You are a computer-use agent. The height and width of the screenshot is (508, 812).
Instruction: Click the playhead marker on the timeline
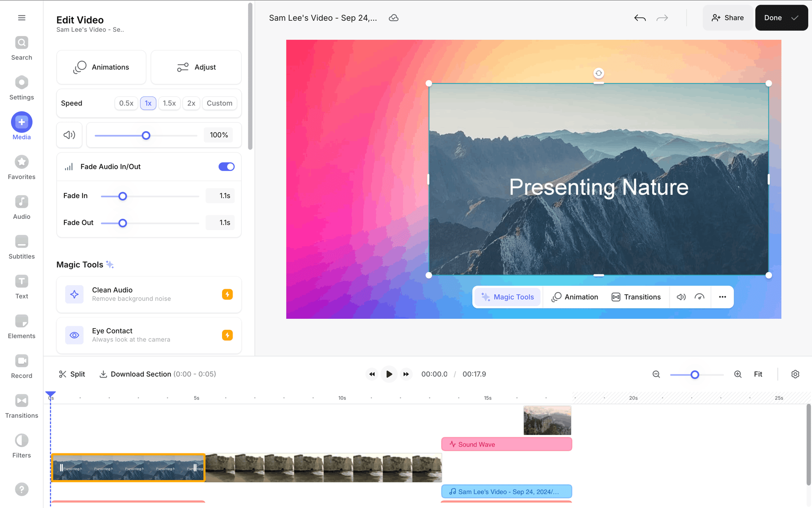tap(50, 395)
